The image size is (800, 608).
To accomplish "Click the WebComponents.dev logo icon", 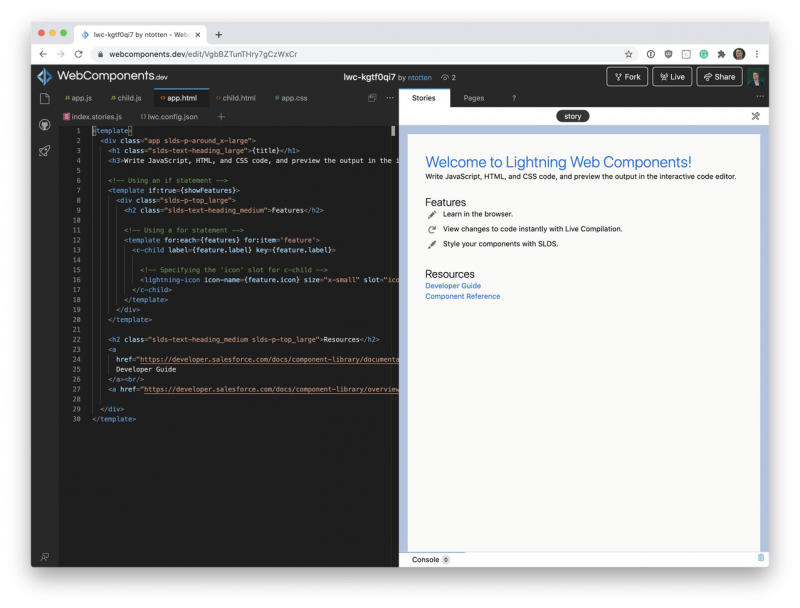I will point(44,77).
